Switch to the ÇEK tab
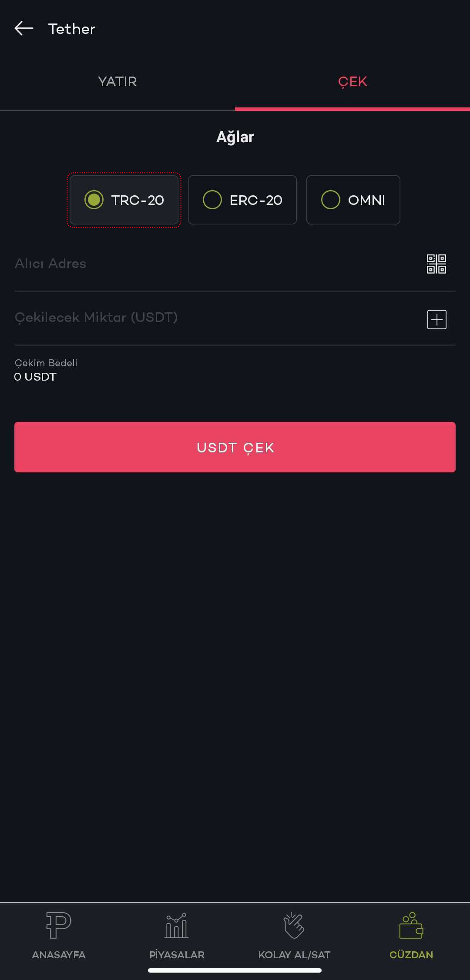 [x=352, y=82]
